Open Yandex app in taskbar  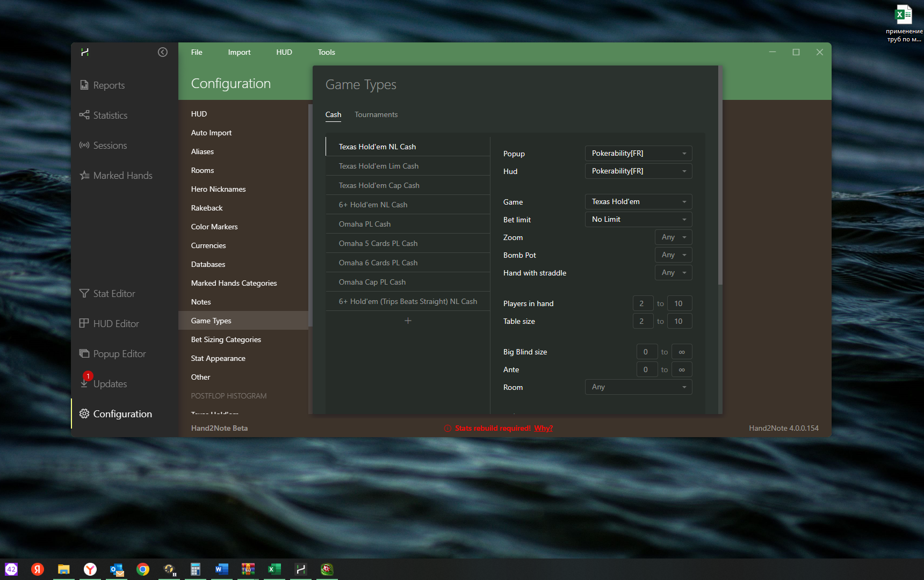click(38, 569)
